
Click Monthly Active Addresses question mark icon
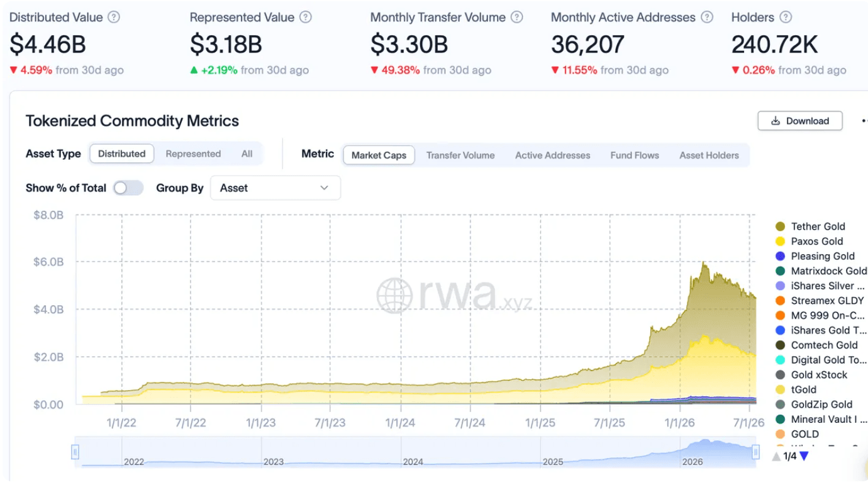pos(707,18)
